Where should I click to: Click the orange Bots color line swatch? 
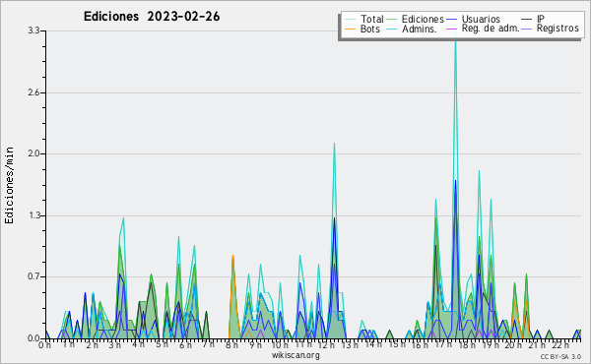point(350,29)
